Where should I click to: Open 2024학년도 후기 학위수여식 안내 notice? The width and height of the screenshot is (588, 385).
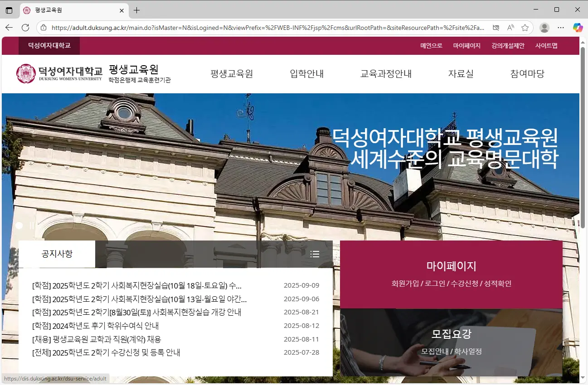pos(95,326)
